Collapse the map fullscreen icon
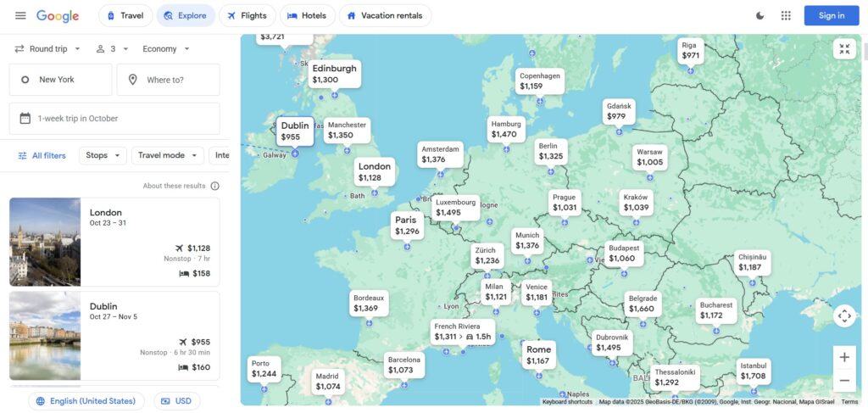The width and height of the screenshot is (868, 413). click(844, 49)
